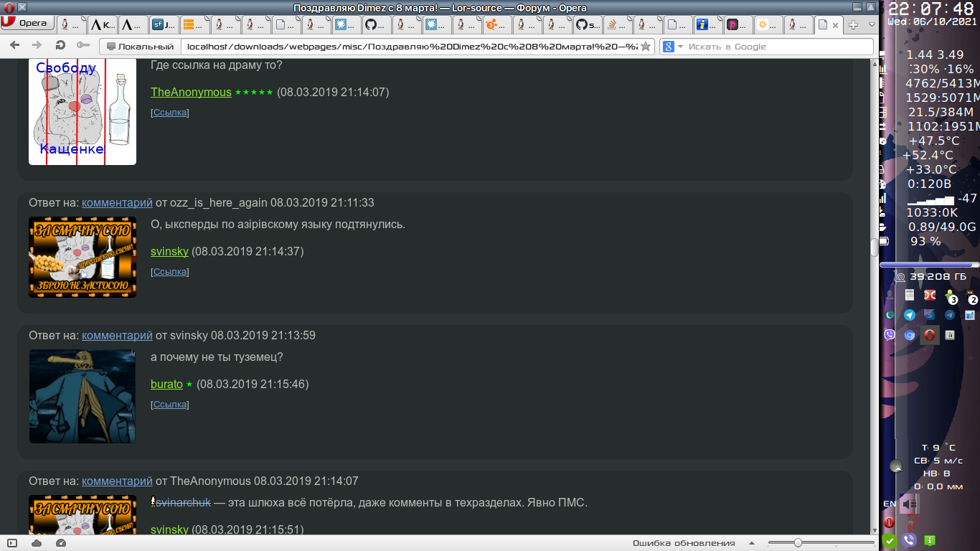The width and height of the screenshot is (980, 551).
Task: Open the green info tray icon
Action: pos(930,540)
